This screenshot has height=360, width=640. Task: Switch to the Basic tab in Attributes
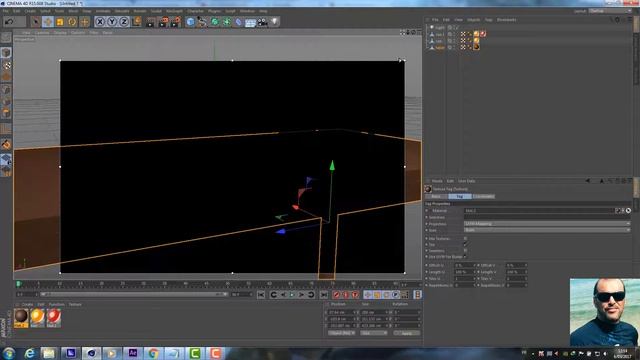tap(436, 196)
